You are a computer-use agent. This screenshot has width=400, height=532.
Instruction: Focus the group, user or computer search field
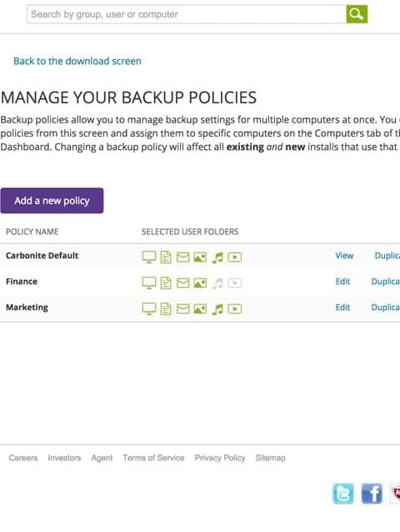187,14
